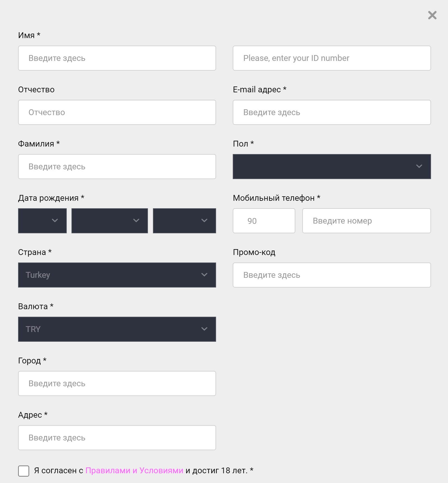Click the Промо-код input field

tap(332, 275)
